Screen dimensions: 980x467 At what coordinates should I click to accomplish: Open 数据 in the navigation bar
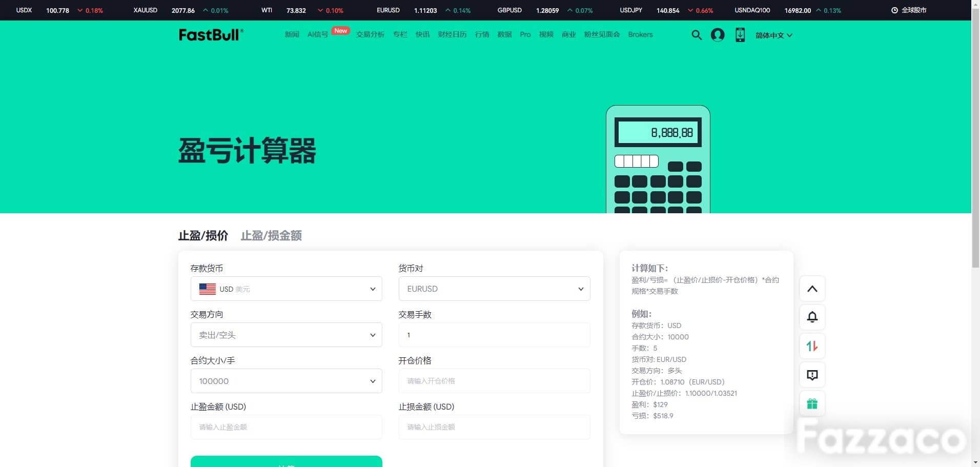pos(505,34)
